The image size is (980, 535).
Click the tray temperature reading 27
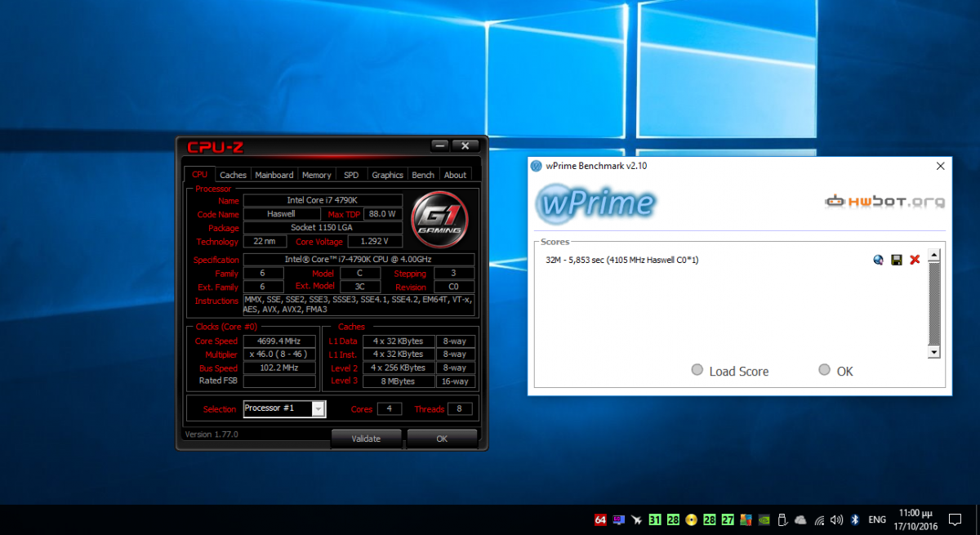click(x=728, y=519)
